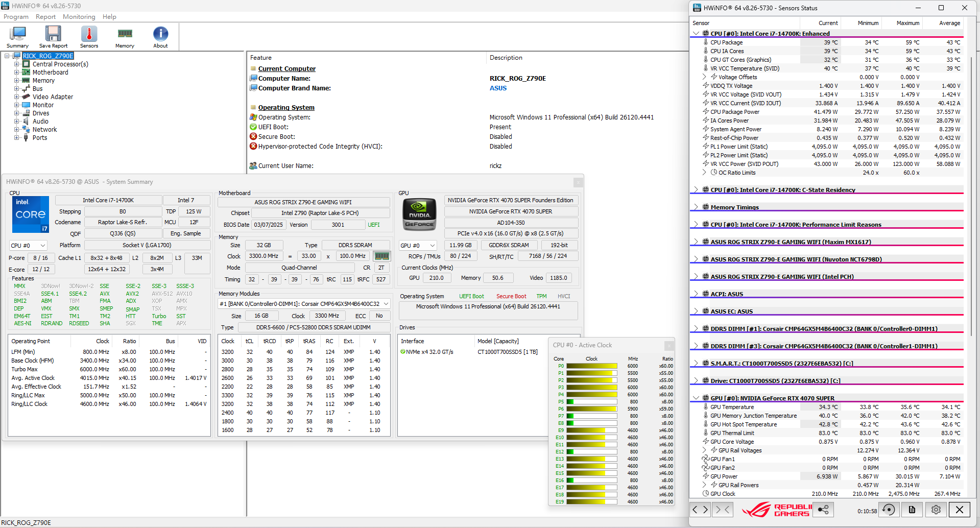This screenshot has height=528, width=980.
Task: Expand the GPU Rail Powers row
Action: (x=704, y=485)
